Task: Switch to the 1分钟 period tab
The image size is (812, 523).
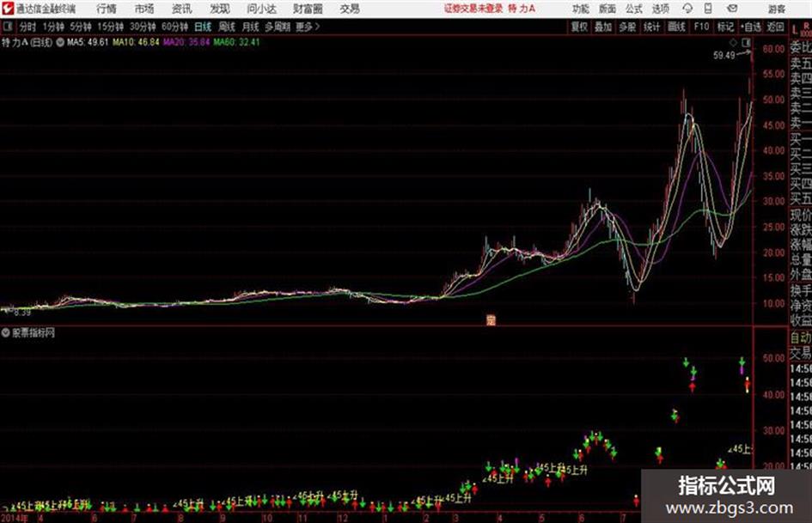Action: [53, 27]
